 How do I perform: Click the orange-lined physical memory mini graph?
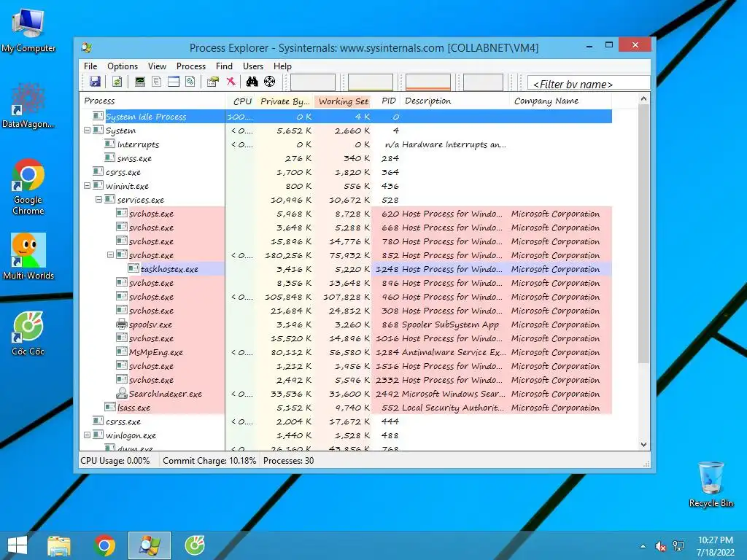[427, 82]
